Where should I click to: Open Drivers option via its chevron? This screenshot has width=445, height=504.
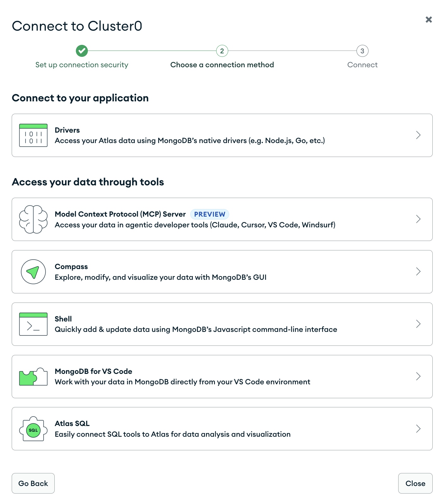(x=418, y=135)
